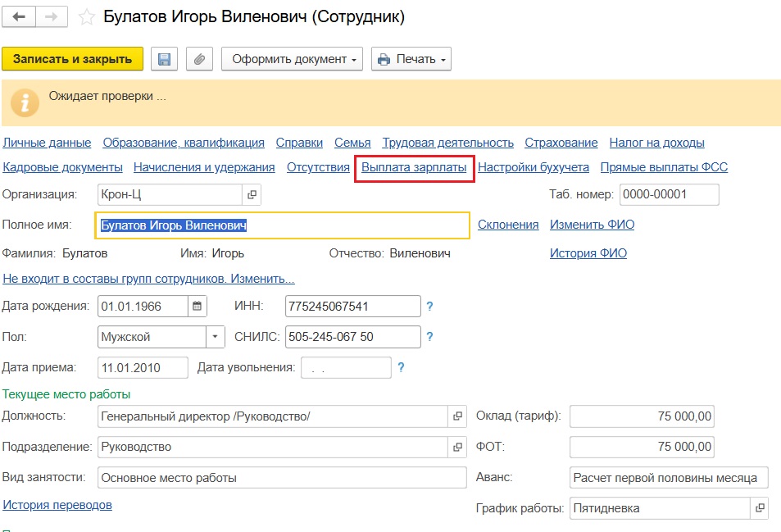The image size is (781, 532).
Task: Open the Оформить документ dropdown
Action: click(291, 58)
